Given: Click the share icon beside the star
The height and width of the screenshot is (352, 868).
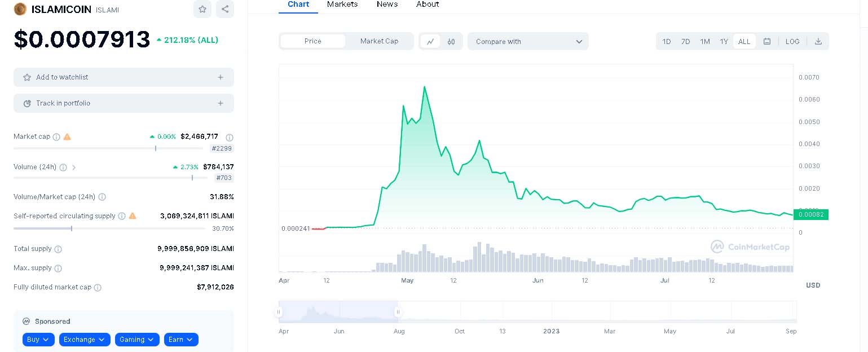Looking at the screenshot, I should pyautogui.click(x=225, y=9).
